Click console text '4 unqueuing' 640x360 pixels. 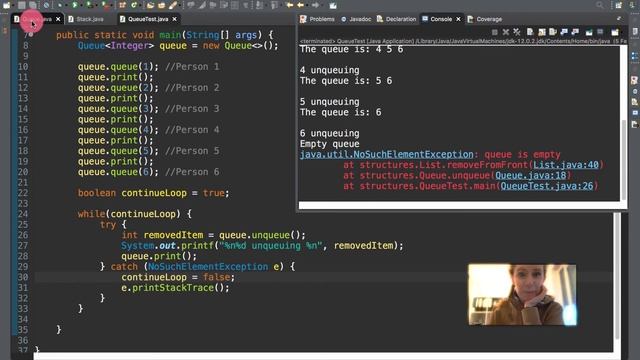click(x=329, y=70)
